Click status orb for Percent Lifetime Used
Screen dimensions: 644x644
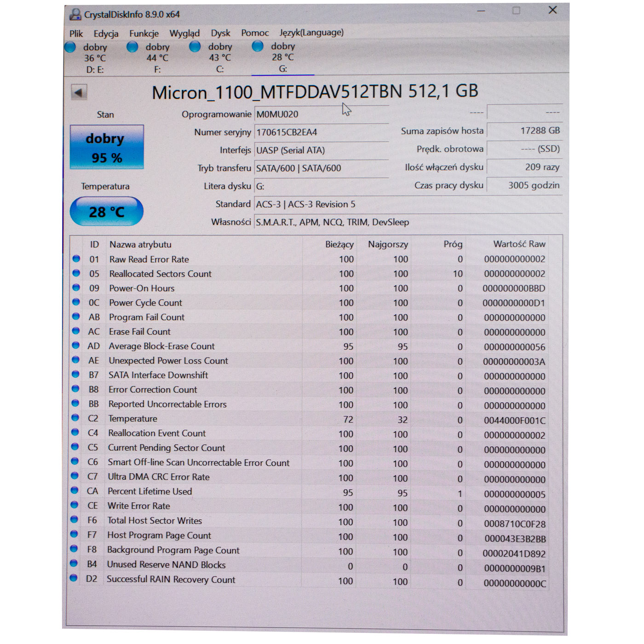coord(75,491)
